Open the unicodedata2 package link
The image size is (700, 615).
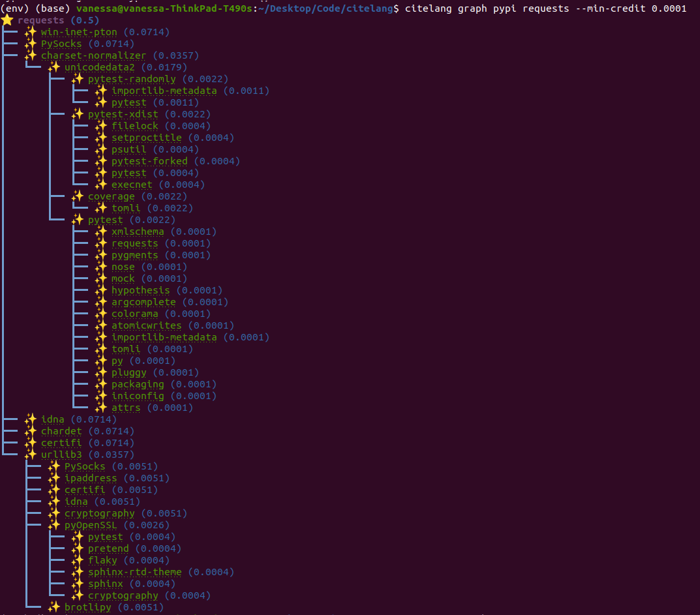pyautogui.click(x=100, y=67)
